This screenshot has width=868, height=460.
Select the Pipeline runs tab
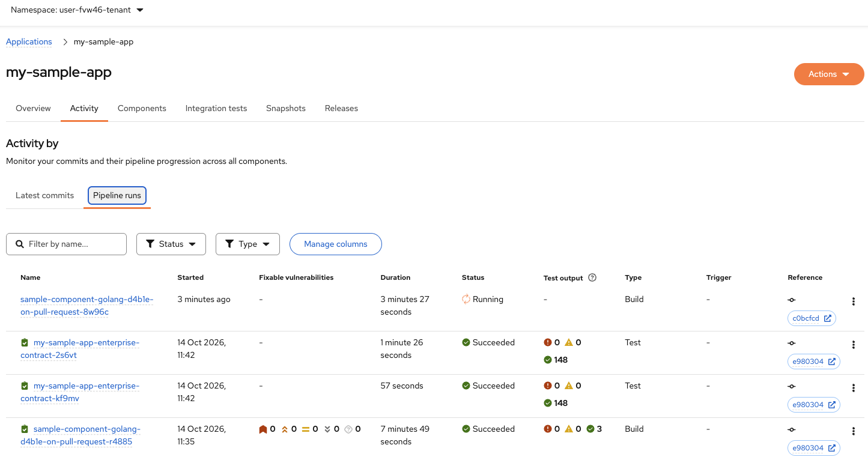(x=117, y=195)
